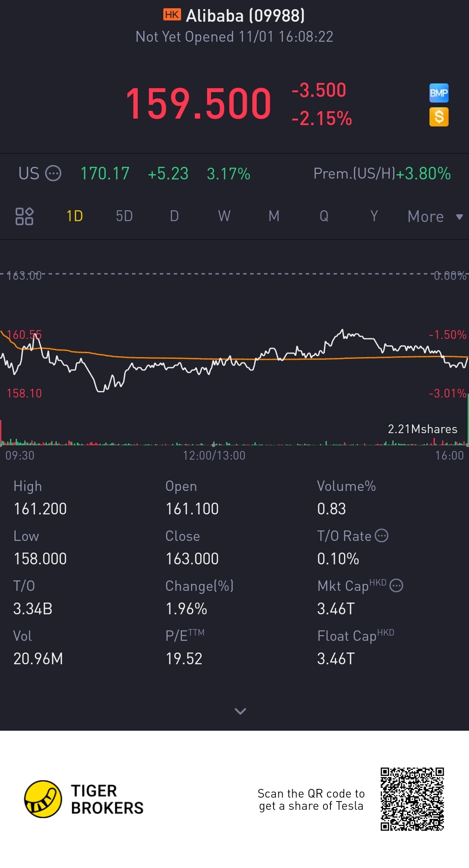Tap the 09:30 time axis label
The height and width of the screenshot is (868, 469).
(x=20, y=455)
